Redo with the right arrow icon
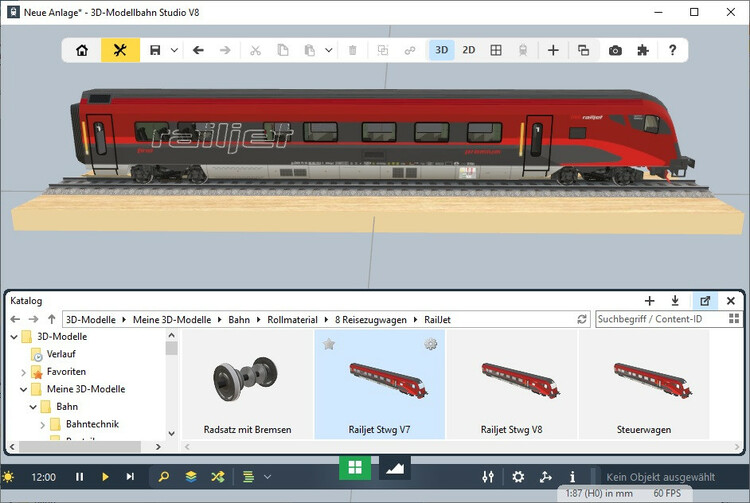The width and height of the screenshot is (750, 503). [225, 50]
